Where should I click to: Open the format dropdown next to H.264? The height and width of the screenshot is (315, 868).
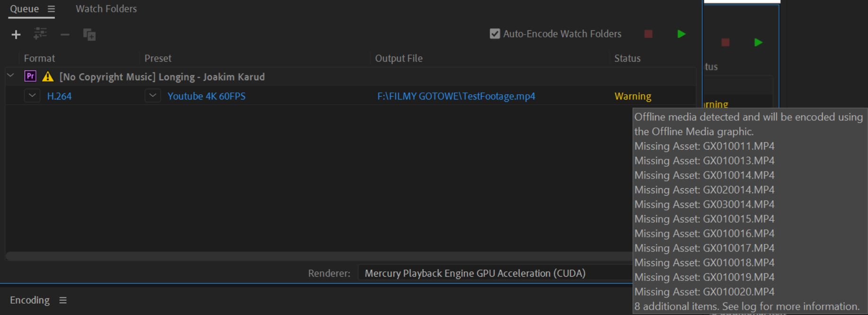tap(32, 96)
